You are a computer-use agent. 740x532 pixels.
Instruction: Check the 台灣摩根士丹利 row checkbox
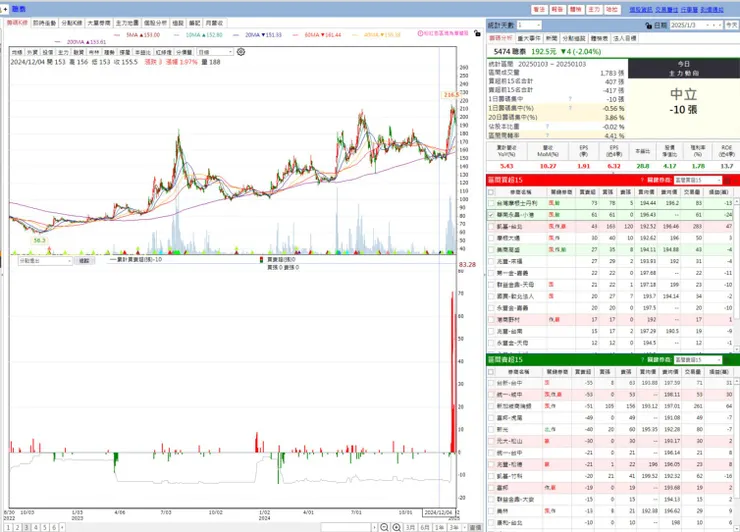pos(491,203)
